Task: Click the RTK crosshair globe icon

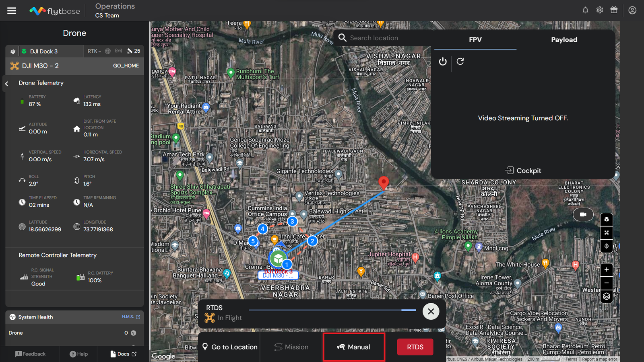Action: click(x=108, y=51)
